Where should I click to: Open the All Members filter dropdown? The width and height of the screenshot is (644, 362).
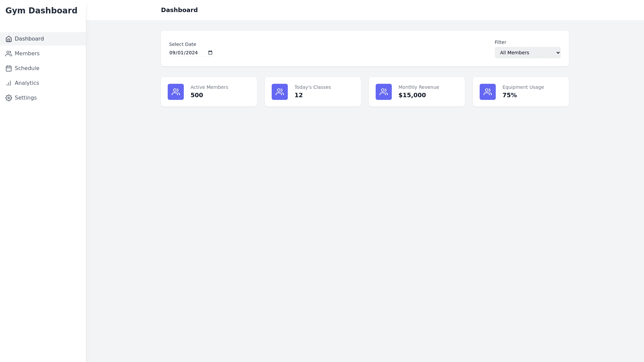527,53
